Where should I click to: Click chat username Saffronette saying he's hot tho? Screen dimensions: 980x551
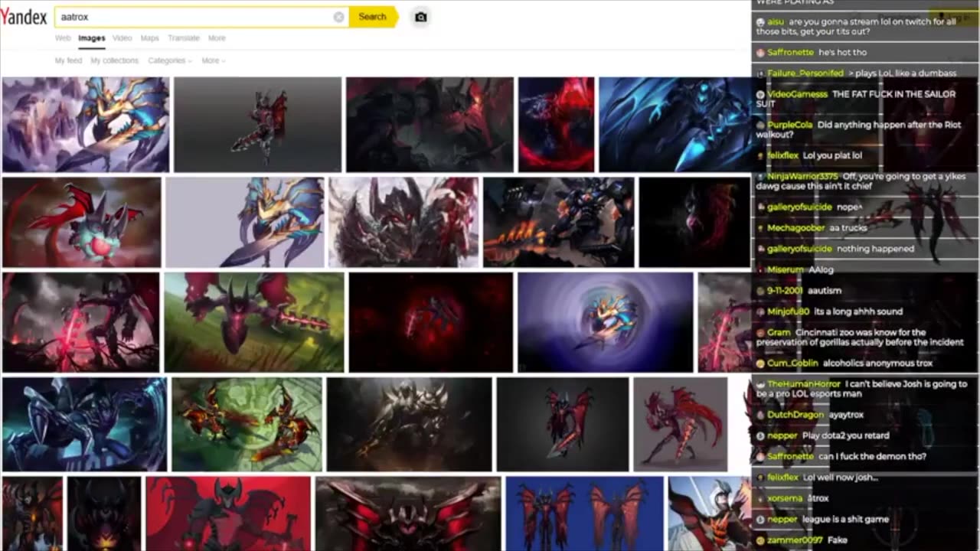click(790, 53)
